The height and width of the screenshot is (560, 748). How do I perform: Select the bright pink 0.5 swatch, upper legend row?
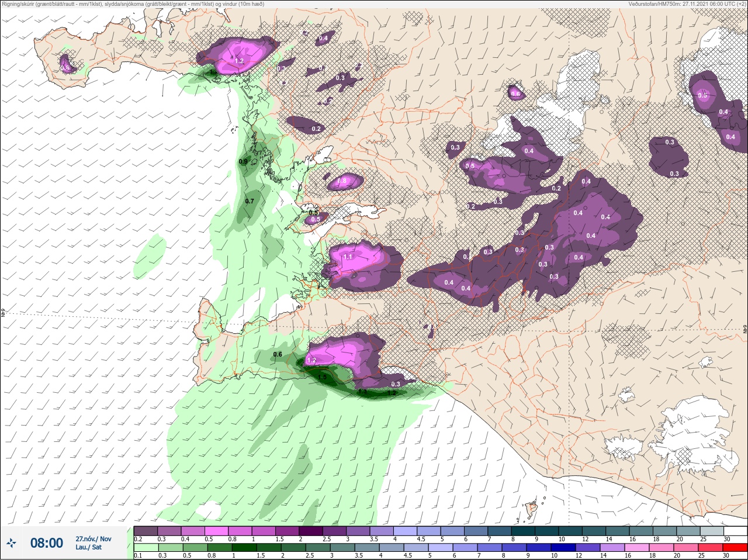click(x=217, y=531)
